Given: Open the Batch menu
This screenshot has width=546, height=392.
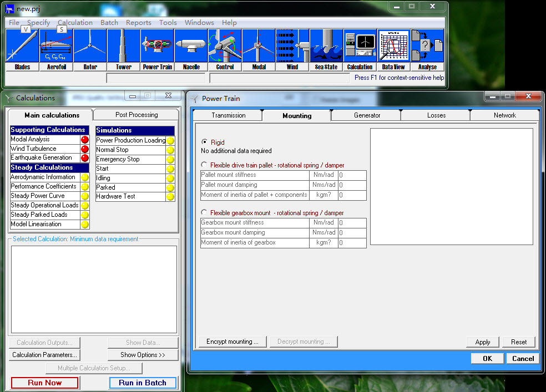Looking at the screenshot, I should point(109,23).
